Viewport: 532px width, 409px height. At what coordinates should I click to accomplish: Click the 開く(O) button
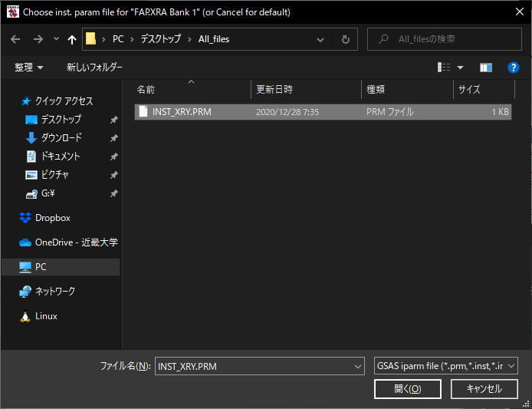point(408,389)
